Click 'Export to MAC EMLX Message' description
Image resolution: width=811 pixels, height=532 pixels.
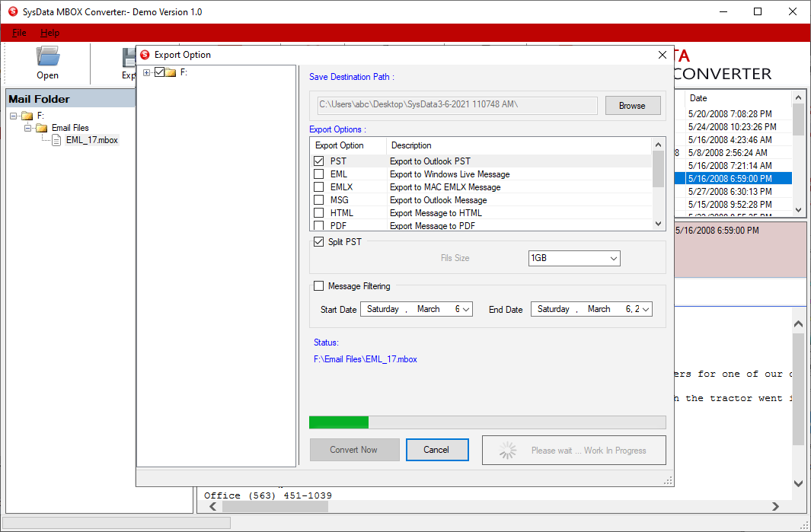[x=445, y=187]
